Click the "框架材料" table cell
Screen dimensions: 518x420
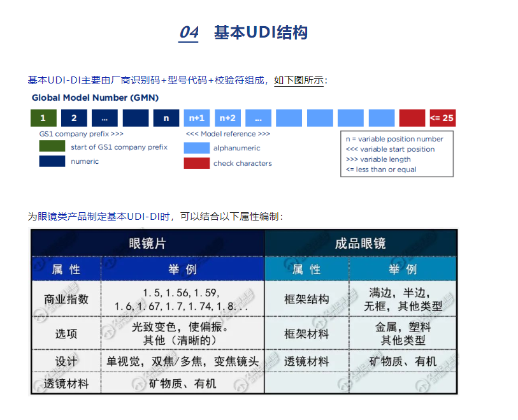[x=306, y=333]
